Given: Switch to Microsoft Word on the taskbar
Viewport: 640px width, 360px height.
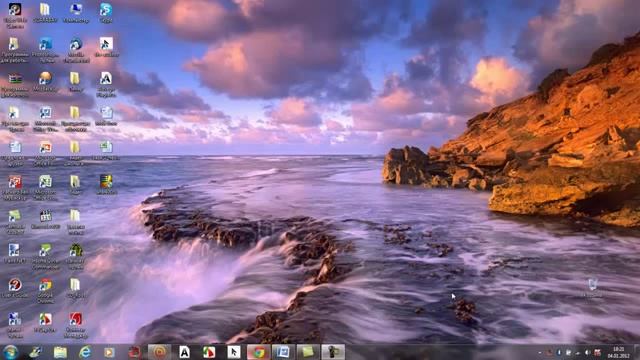Looking at the screenshot, I should point(283,352).
